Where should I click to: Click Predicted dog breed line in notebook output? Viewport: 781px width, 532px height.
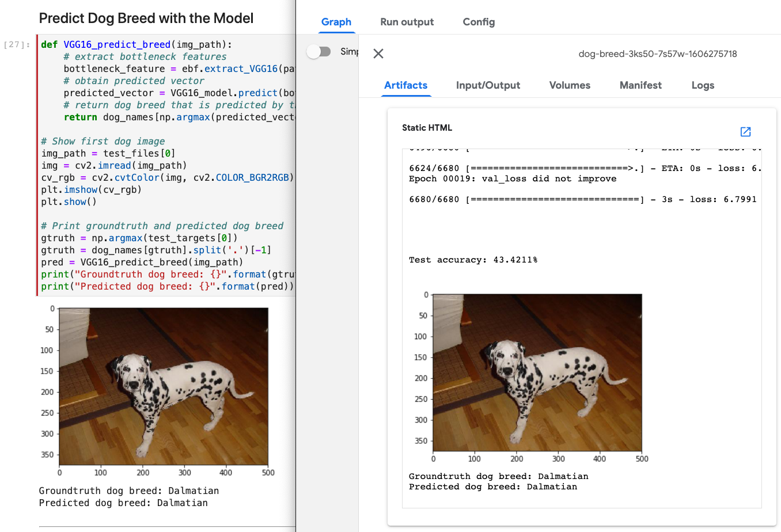pos(123,503)
